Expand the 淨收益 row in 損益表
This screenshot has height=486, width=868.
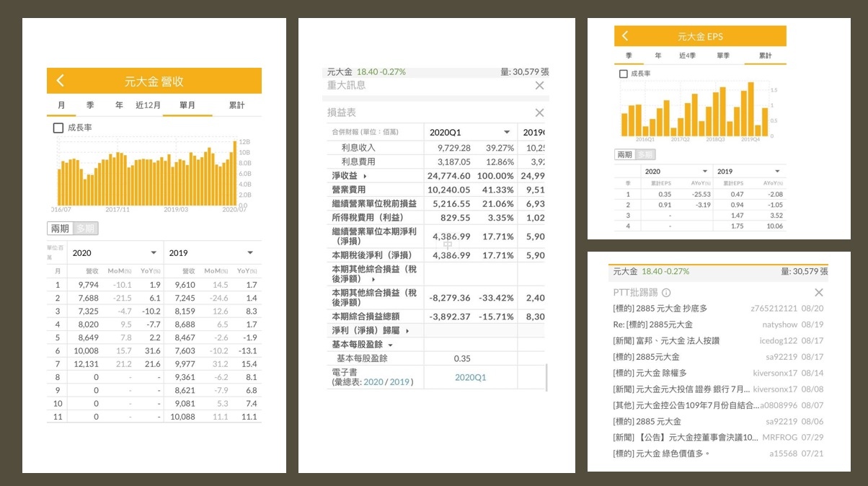(365, 176)
